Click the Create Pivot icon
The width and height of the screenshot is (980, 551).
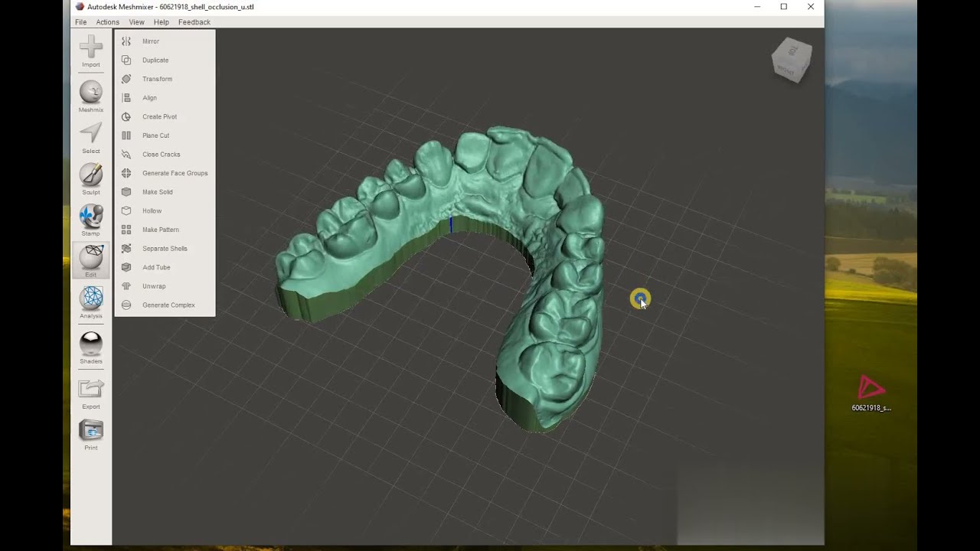[x=126, y=116]
